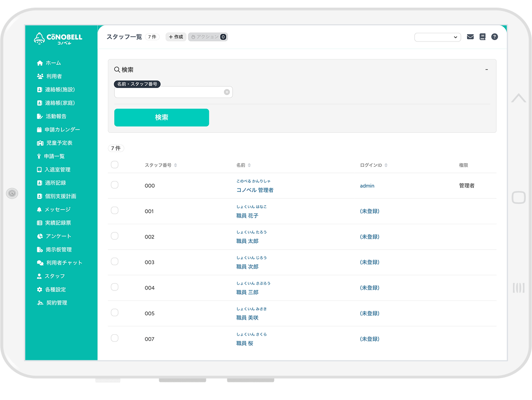This screenshot has width=532, height=400.
Task: Open the manual book icon in header
Action: tap(482, 37)
